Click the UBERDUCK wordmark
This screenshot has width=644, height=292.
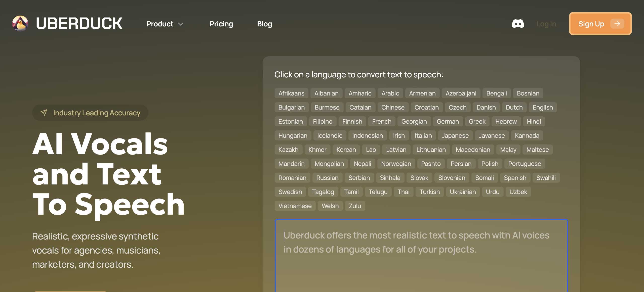(x=79, y=24)
